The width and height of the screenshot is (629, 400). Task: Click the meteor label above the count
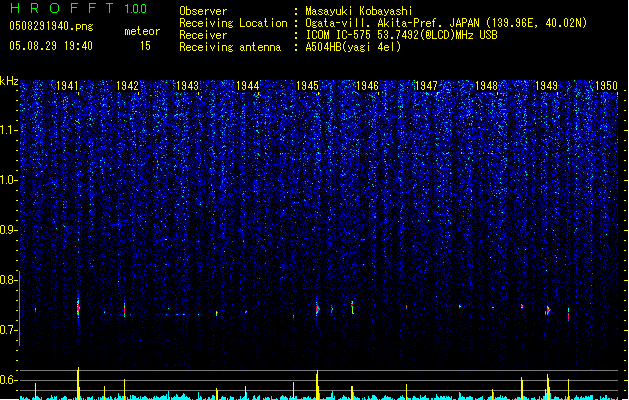coord(142,31)
